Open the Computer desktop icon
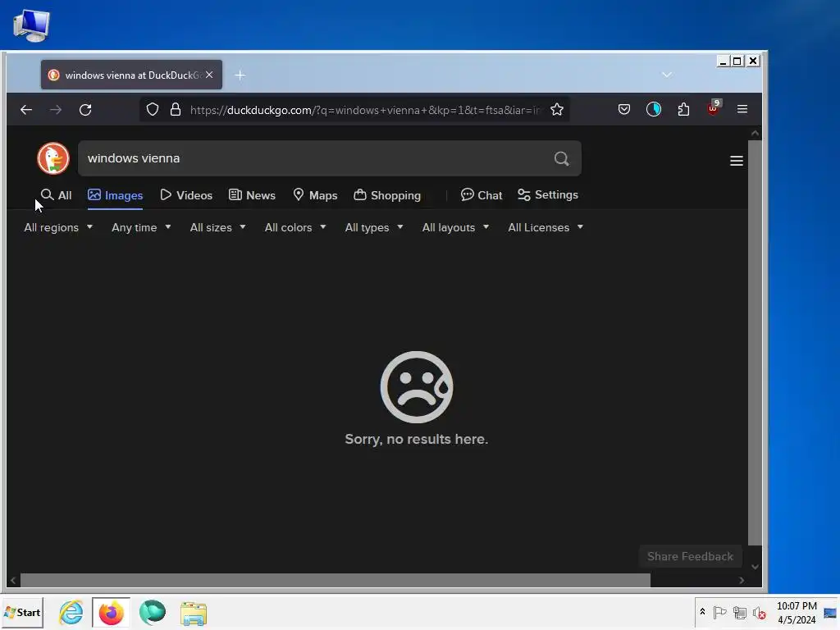Image resolution: width=840 pixels, height=630 pixels. (x=31, y=25)
